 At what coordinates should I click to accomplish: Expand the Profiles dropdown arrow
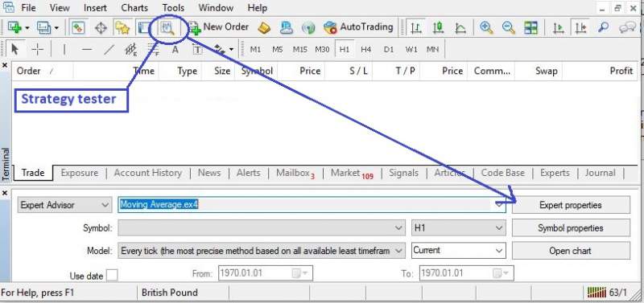click(56, 28)
